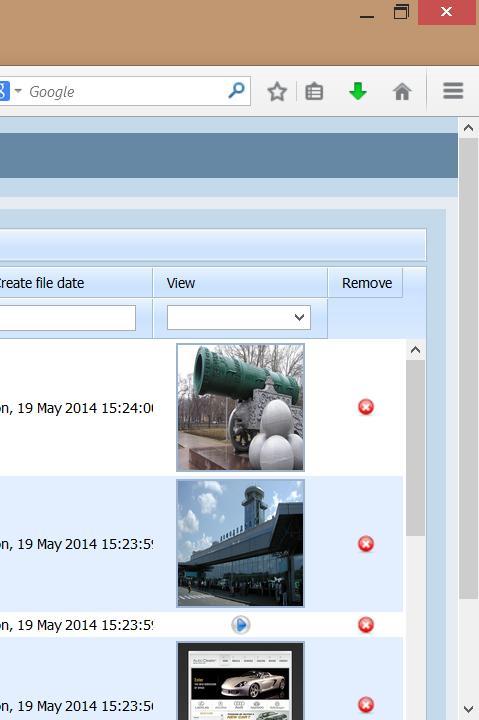Screen dimensions: 479x720
Task: Click page scrollbar up arrow
Action: pos(468,128)
